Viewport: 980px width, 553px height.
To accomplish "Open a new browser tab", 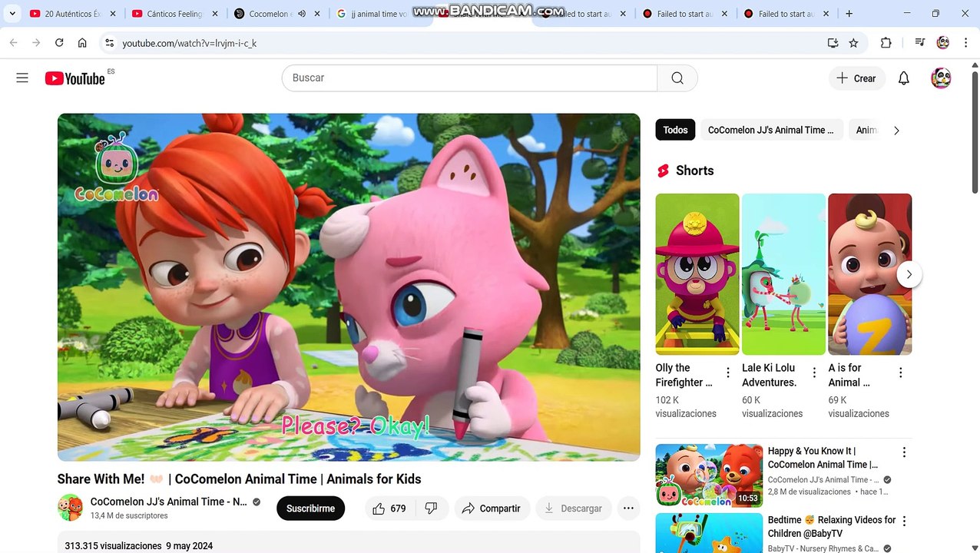I will click(x=849, y=14).
